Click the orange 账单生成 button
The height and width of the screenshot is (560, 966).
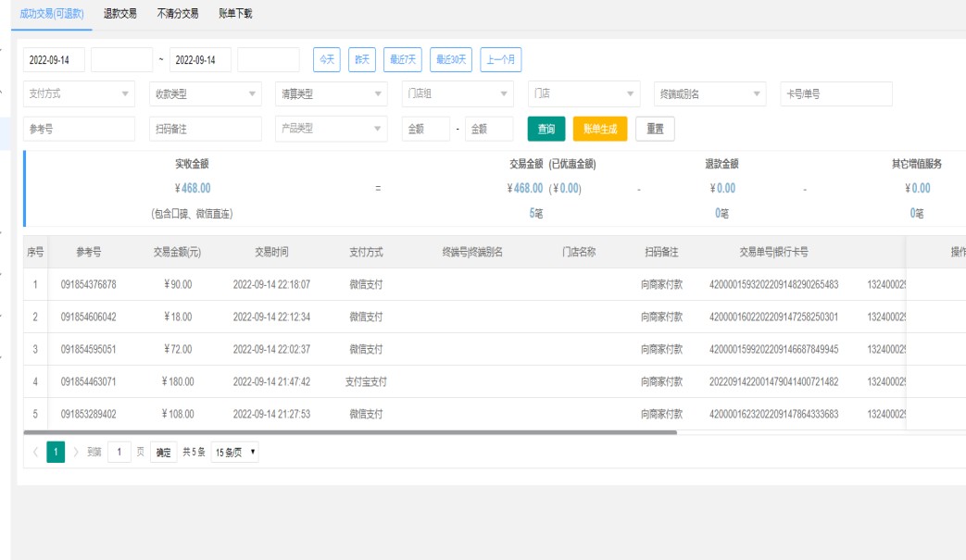(599, 129)
